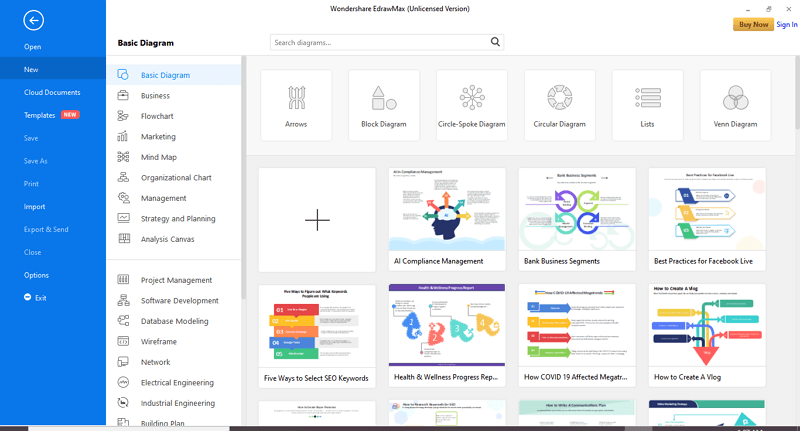This screenshot has width=800, height=431.
Task: Click the Software Development icon
Action: point(123,300)
